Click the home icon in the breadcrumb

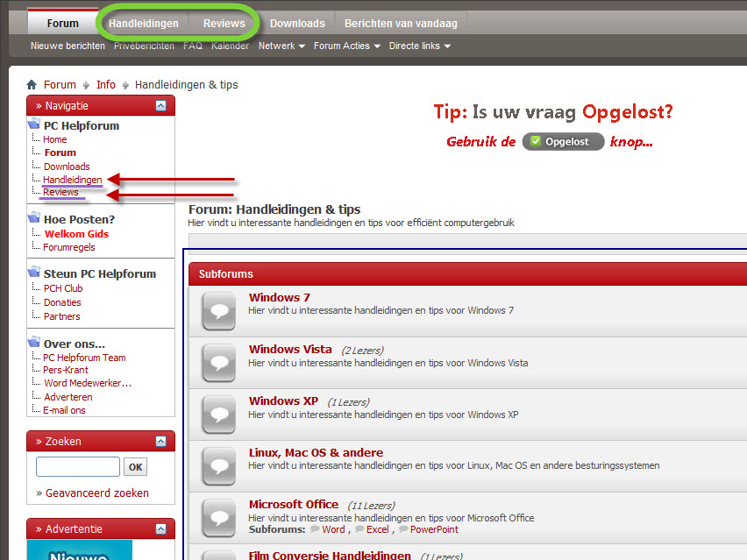click(x=32, y=85)
